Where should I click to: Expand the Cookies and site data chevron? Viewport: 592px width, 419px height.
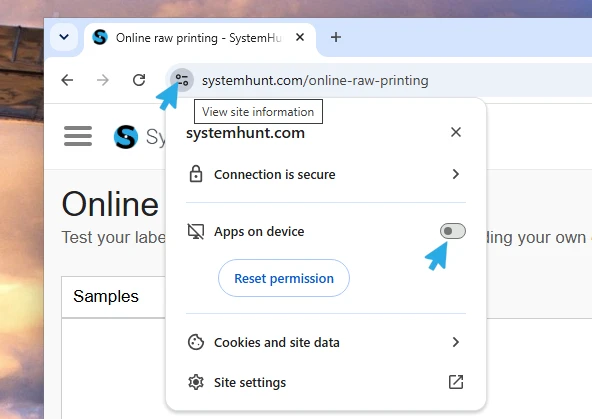(456, 342)
